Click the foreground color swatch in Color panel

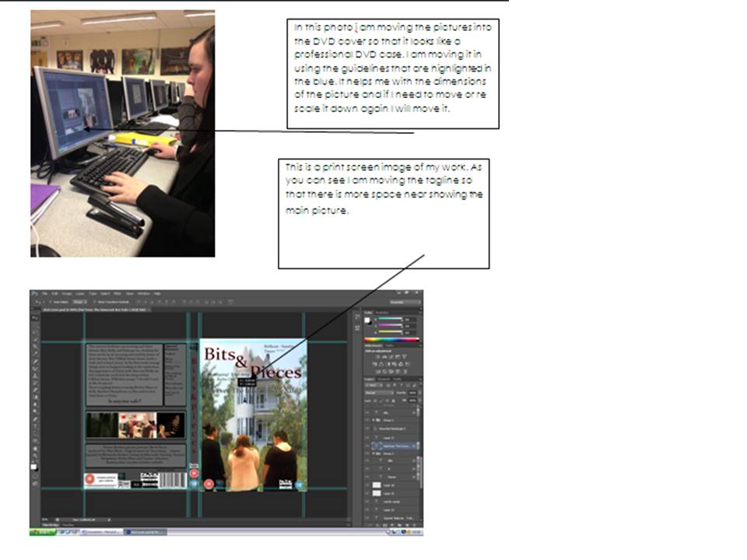click(x=366, y=320)
